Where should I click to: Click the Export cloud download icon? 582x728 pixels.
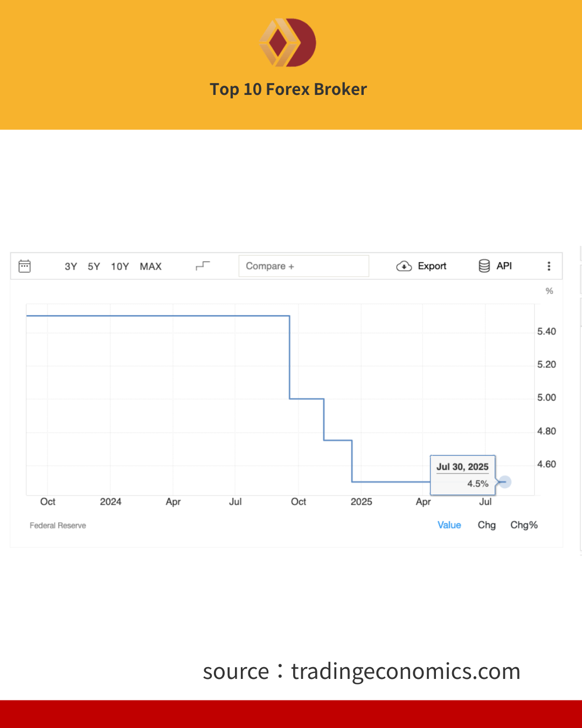coord(404,266)
